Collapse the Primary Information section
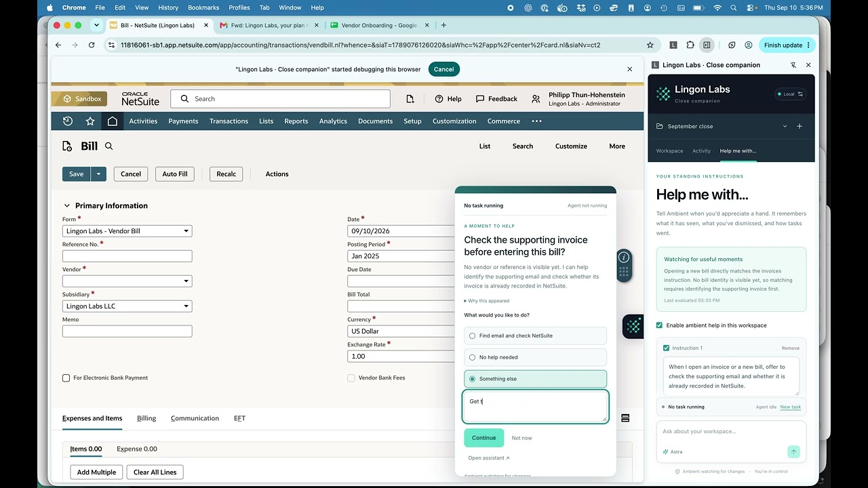Image resolution: width=868 pixels, height=488 pixels. tap(66, 205)
